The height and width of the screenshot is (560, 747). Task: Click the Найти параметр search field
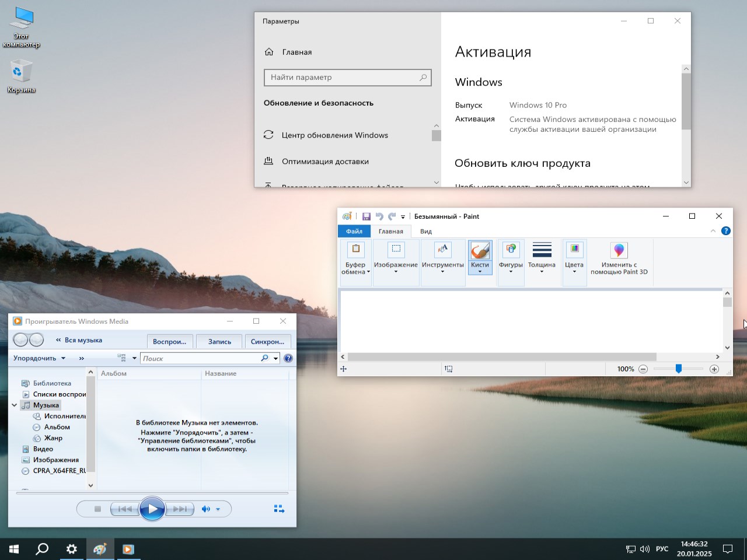coord(347,77)
